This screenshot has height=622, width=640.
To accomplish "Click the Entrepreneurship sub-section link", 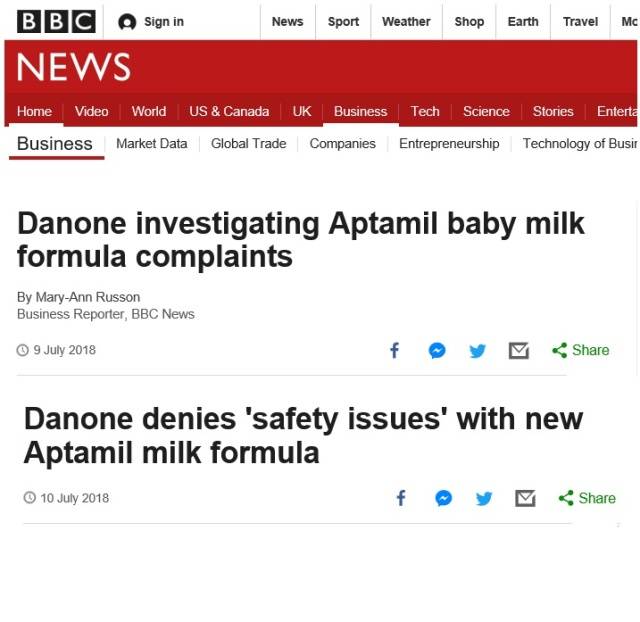I will [449, 143].
